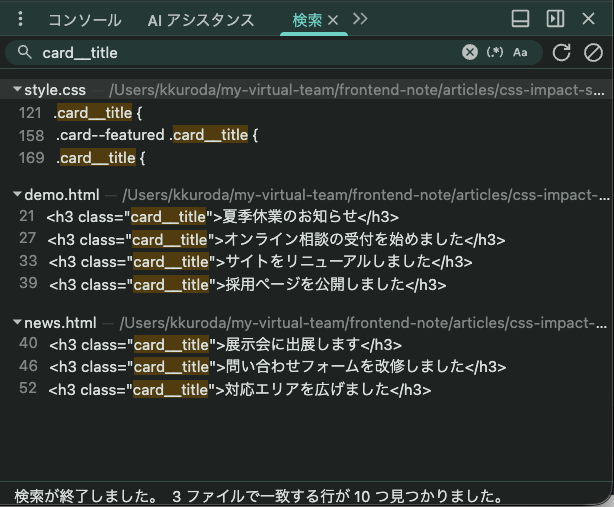Viewport: 614px width, 507px height.
Task: Open the DevTools three-dot customize menu
Action: click(x=20, y=19)
